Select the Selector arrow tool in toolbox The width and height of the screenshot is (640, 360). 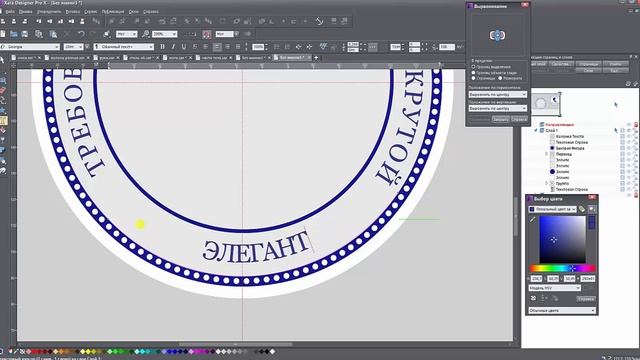click(x=2, y=60)
